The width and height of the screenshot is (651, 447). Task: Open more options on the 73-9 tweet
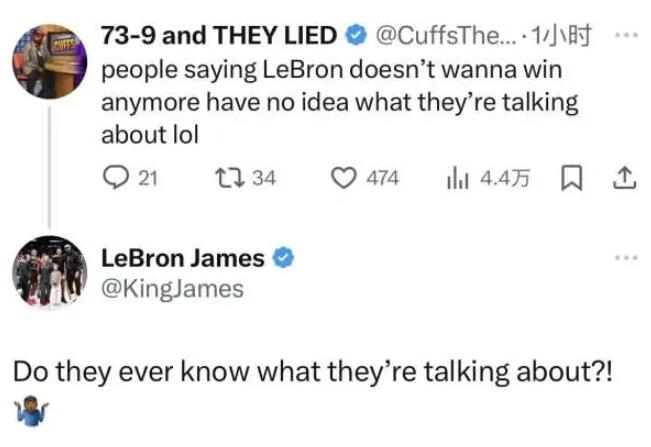tap(625, 36)
